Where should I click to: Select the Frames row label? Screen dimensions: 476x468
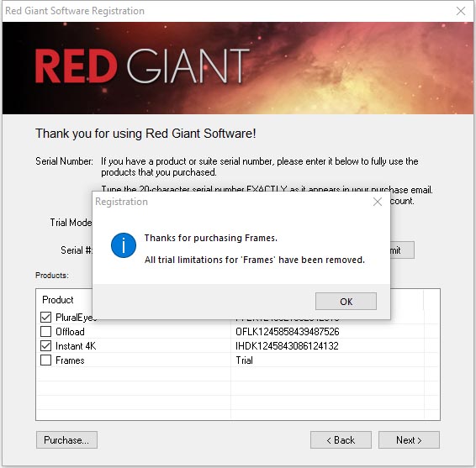70,360
